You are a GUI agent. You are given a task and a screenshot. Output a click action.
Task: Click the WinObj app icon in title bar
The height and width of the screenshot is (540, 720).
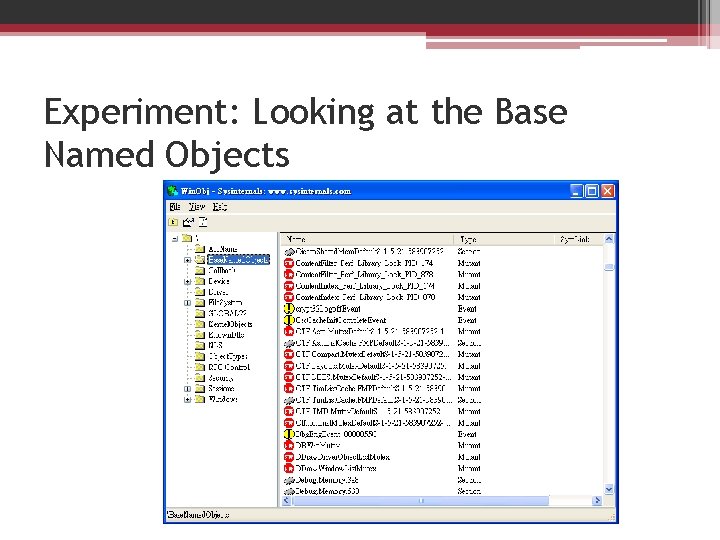(173, 191)
